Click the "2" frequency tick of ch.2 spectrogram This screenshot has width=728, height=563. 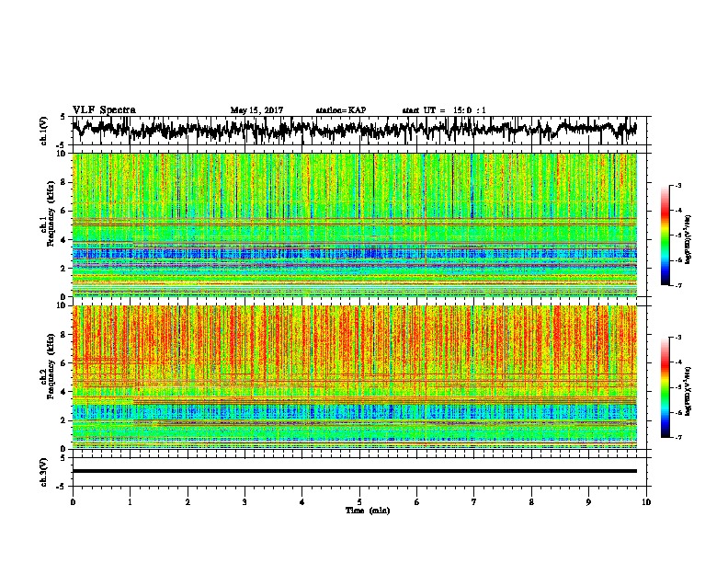(65, 420)
